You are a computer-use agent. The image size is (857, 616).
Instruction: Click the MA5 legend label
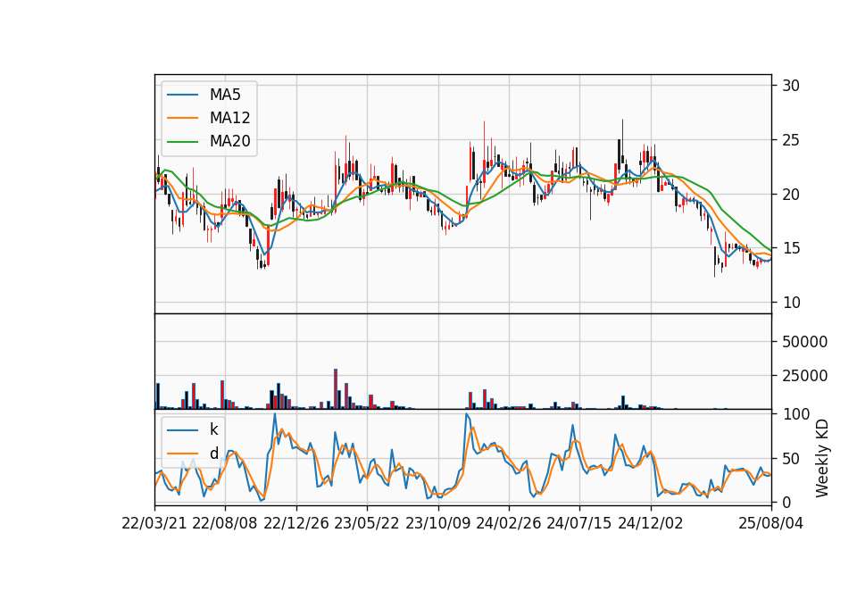[x=225, y=95]
